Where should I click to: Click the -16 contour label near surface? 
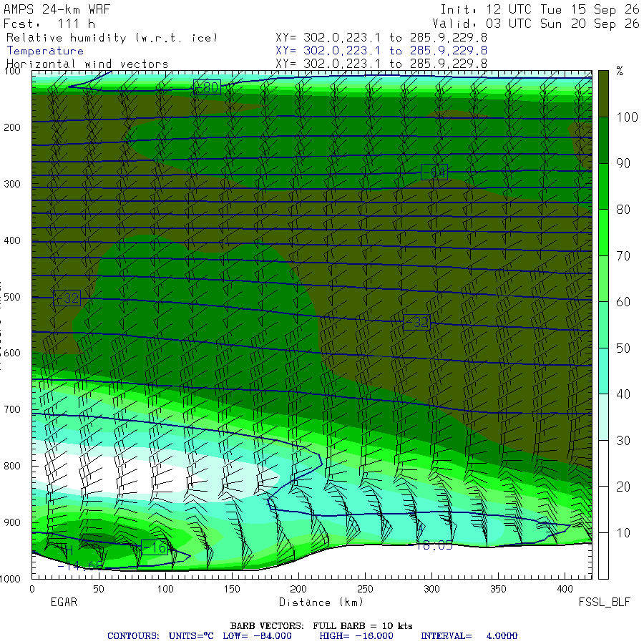coord(155,548)
